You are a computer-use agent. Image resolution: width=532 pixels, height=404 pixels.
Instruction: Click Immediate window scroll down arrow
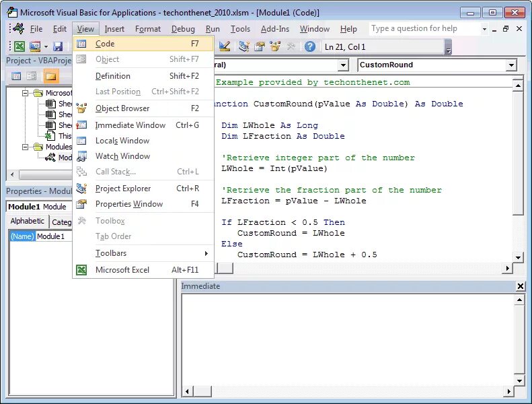click(x=519, y=381)
